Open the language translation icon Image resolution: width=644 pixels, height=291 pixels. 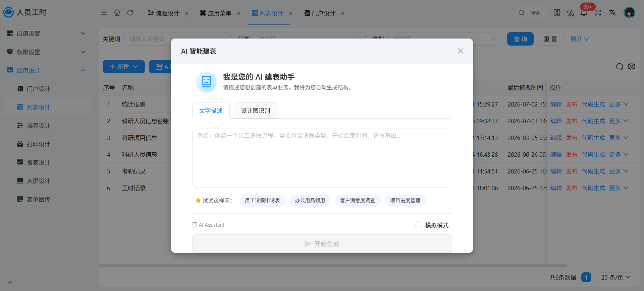coord(612,13)
